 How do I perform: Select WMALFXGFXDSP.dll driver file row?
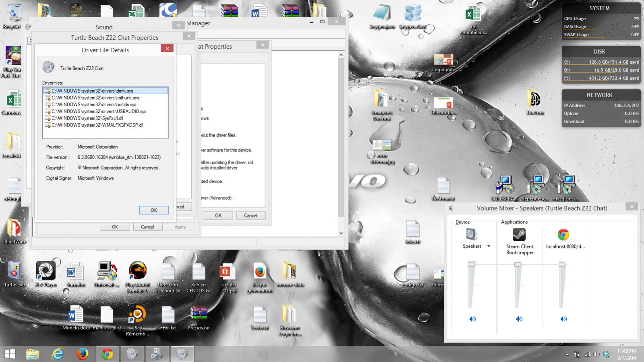106,125
